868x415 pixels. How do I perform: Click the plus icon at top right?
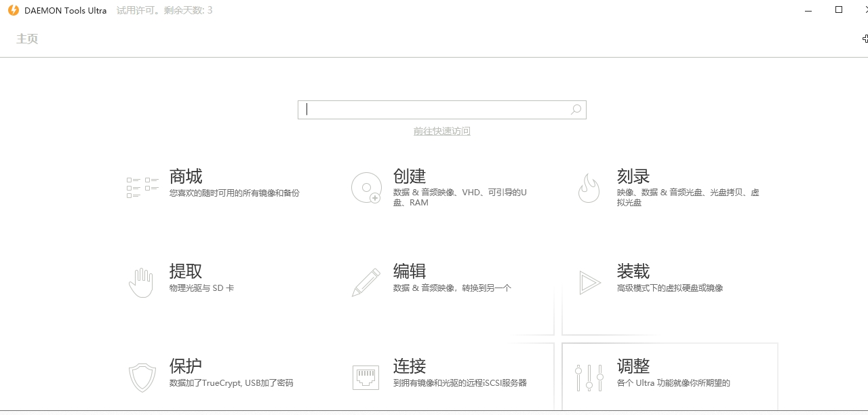coord(865,39)
